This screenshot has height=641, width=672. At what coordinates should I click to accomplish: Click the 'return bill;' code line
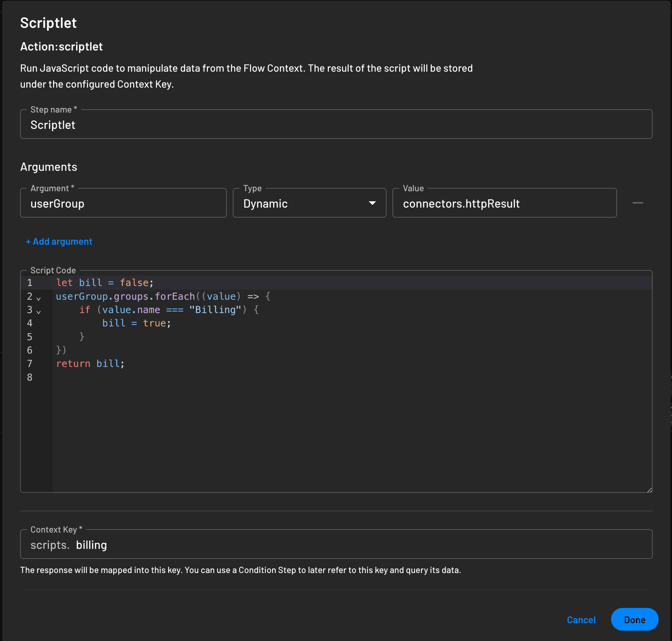coord(90,364)
